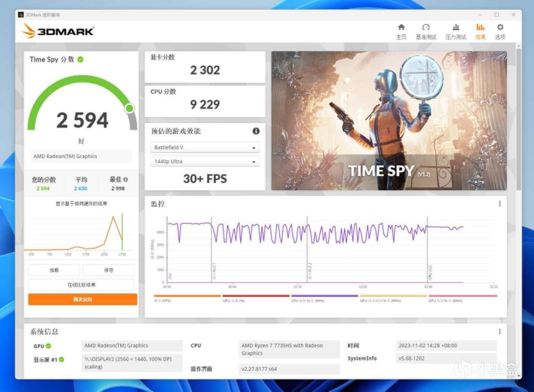The width and height of the screenshot is (534, 392).
Task: Open info icon next to 预估的游戏效能
Action: coord(256,131)
